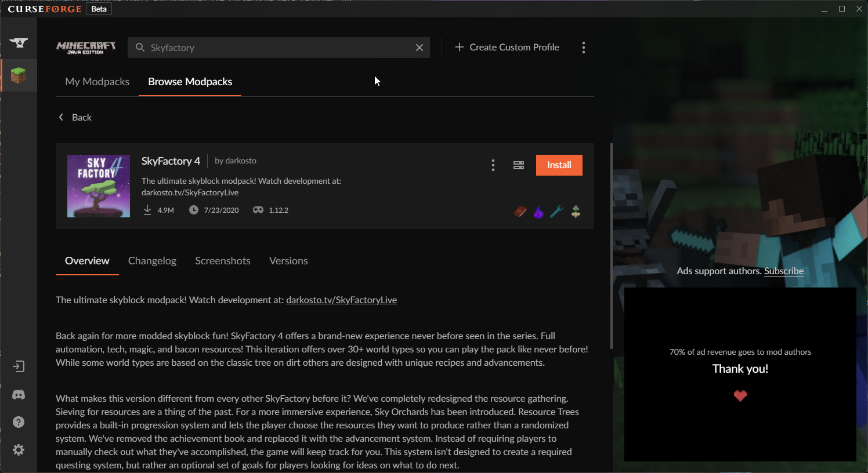Image resolution: width=868 pixels, height=473 pixels.
Task: Click the vertical scrollbar of description
Action: (x=611, y=246)
